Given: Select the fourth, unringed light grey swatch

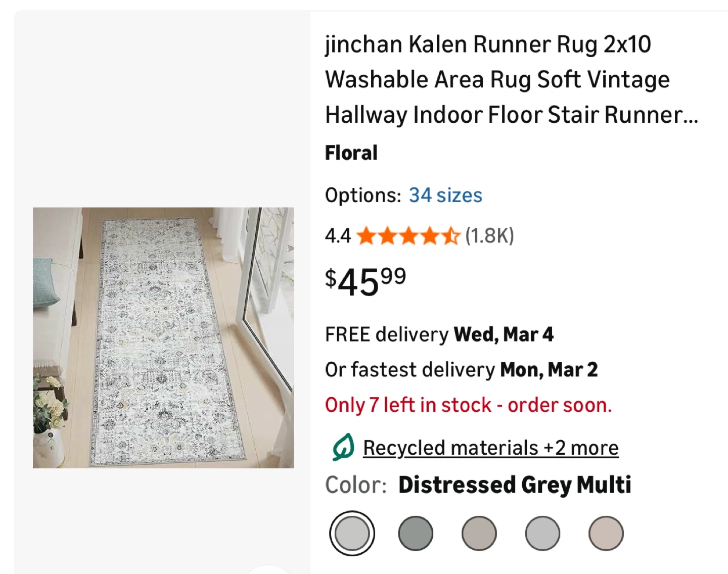Looking at the screenshot, I should click(x=542, y=534).
